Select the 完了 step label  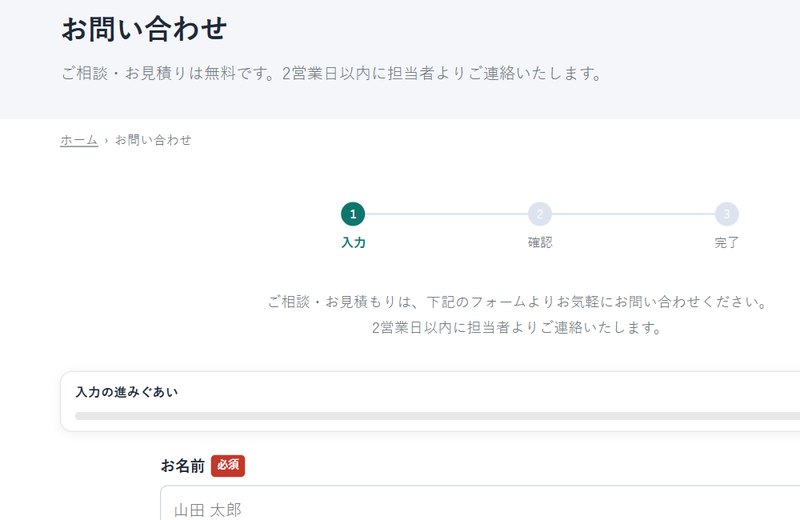pyautogui.click(x=727, y=242)
